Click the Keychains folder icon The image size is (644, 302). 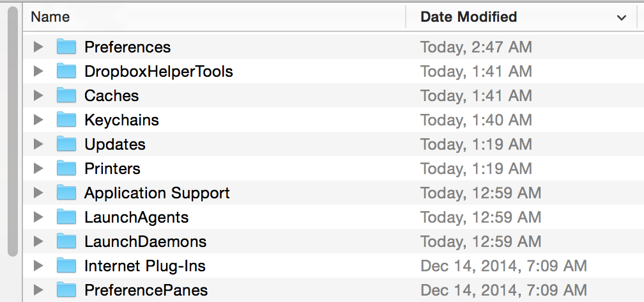(66, 120)
